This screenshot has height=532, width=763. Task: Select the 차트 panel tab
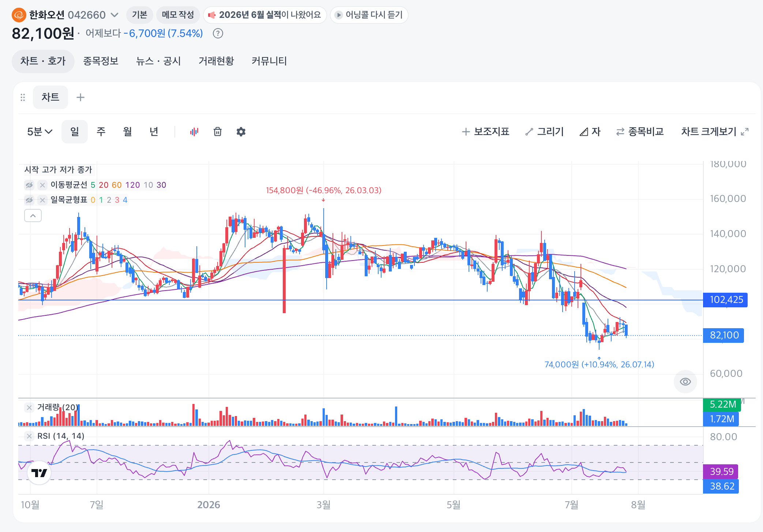(50, 97)
